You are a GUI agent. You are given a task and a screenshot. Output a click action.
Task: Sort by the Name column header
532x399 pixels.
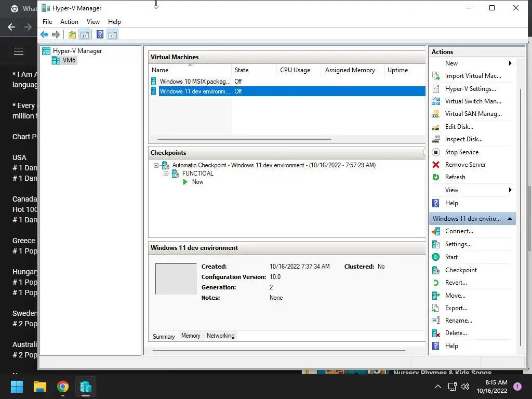[x=190, y=70]
